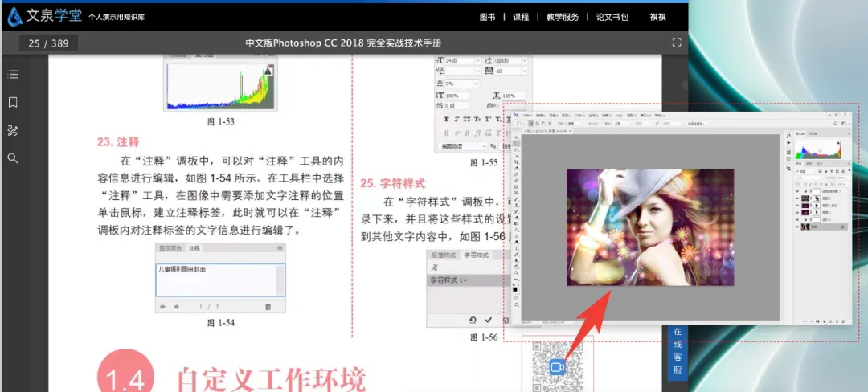
Task: Open the 论文书包 navigation item
Action: point(612,17)
